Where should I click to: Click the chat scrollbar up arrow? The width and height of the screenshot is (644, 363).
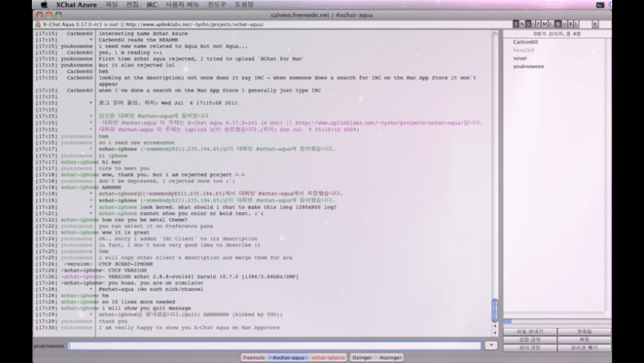494,326
